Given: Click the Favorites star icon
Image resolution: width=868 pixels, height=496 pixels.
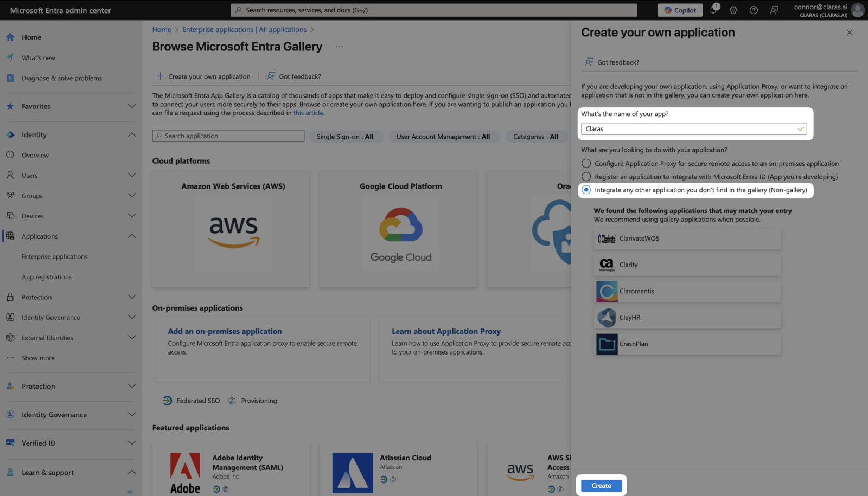Looking at the screenshot, I should (10, 106).
